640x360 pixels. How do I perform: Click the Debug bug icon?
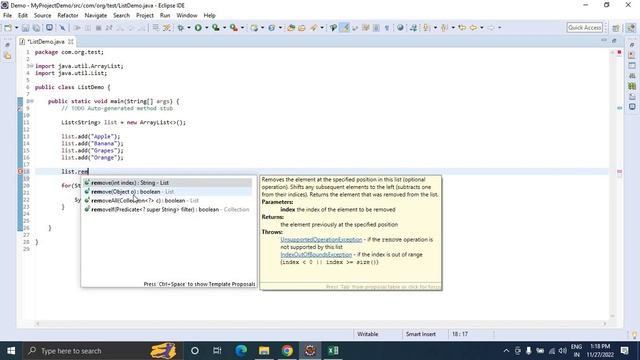(x=180, y=28)
